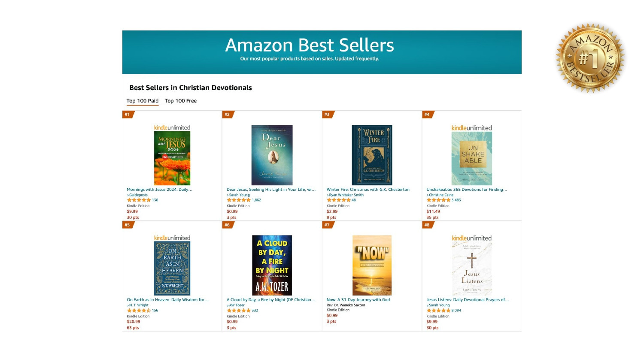Open author link Sarah Young under Dear Jesus
The width and height of the screenshot is (644, 362).
(239, 195)
